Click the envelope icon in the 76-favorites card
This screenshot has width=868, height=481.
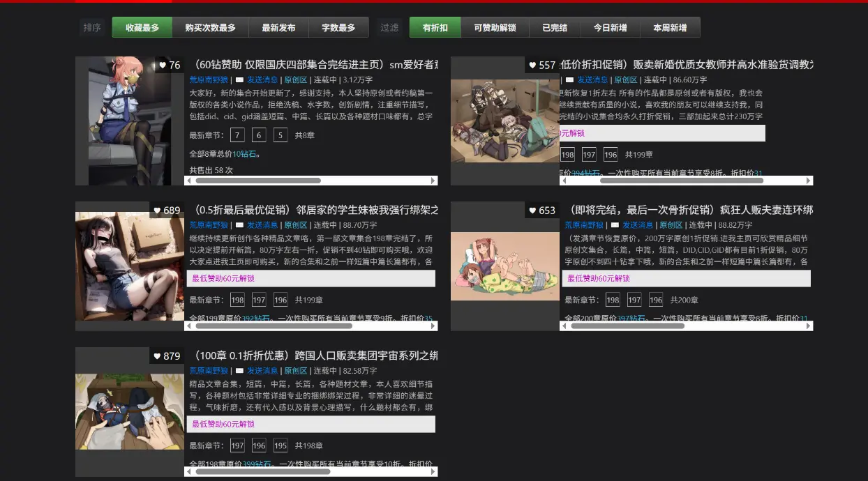pyautogui.click(x=239, y=80)
